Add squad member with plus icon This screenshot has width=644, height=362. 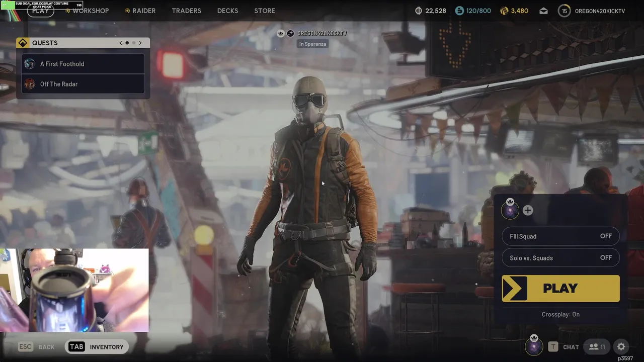pyautogui.click(x=528, y=211)
